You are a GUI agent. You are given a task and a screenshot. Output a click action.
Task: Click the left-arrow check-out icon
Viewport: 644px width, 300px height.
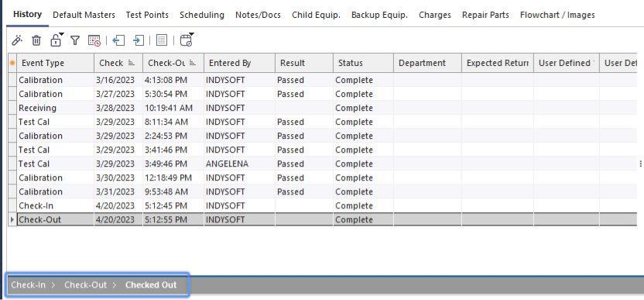coord(118,40)
